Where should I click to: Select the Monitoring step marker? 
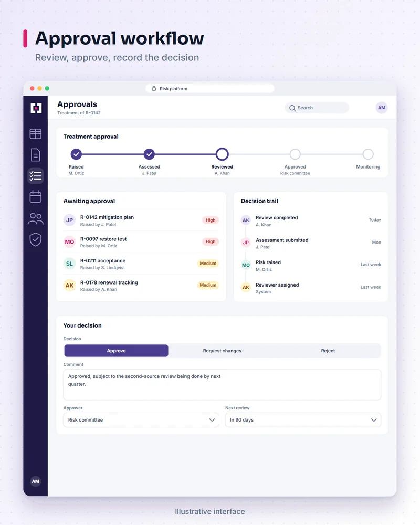tap(368, 154)
